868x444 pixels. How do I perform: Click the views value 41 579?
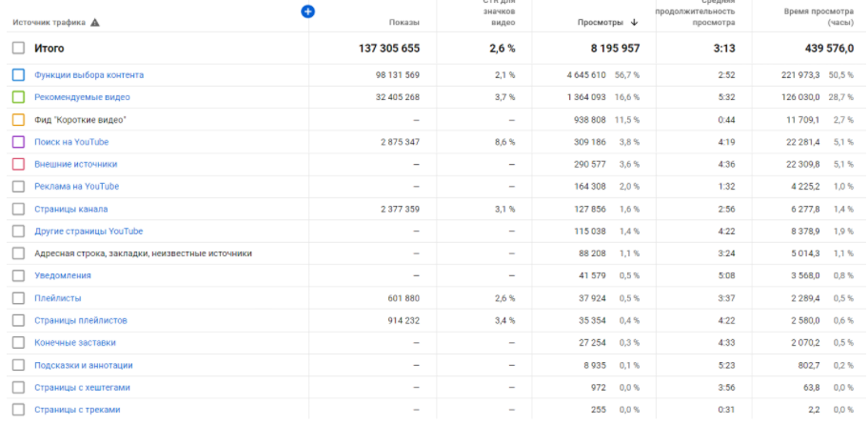(x=592, y=275)
